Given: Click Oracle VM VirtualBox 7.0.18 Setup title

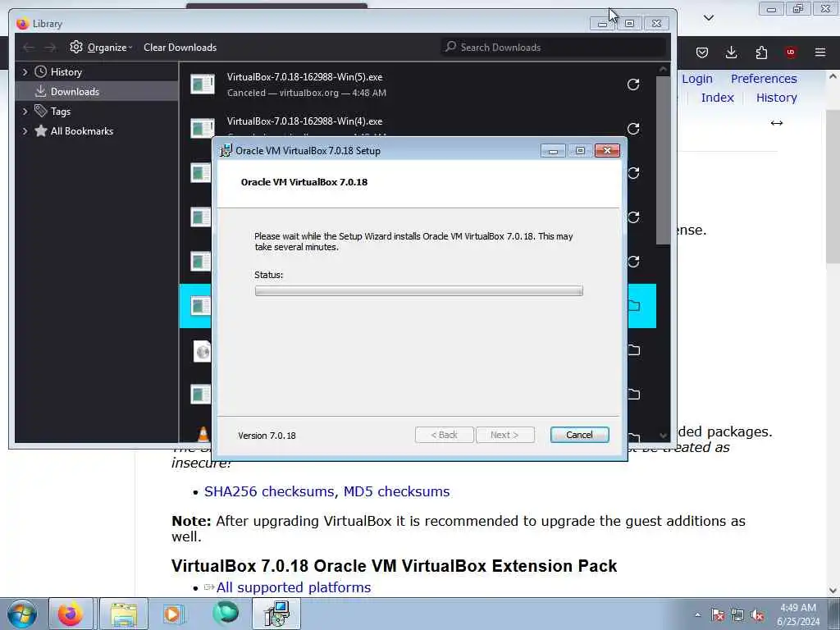Looking at the screenshot, I should (308, 151).
